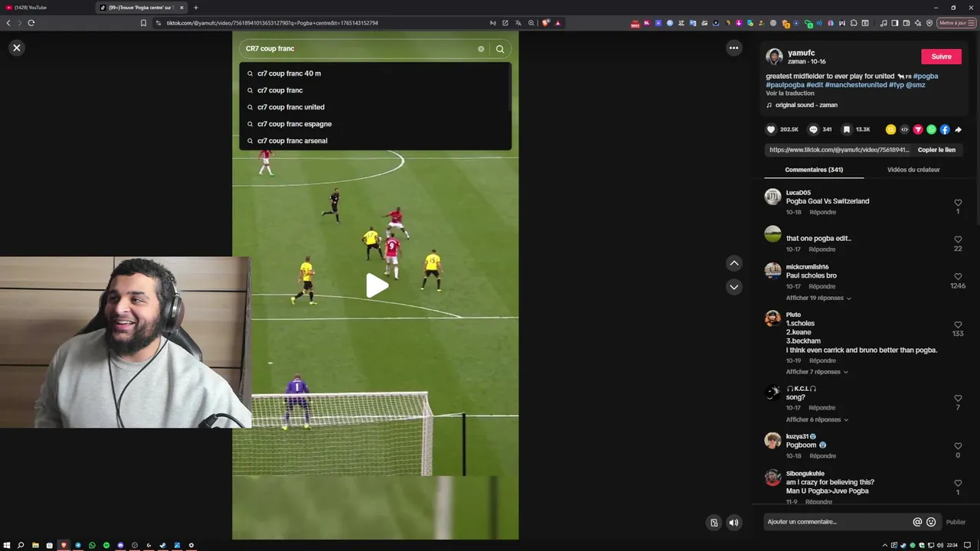Go to the next video

coord(733,287)
